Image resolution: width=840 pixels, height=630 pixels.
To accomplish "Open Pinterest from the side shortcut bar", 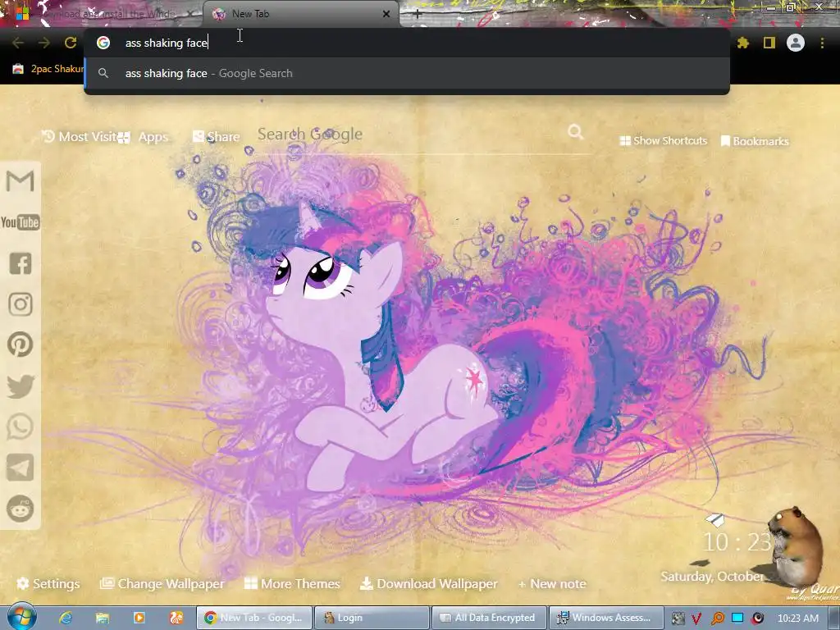I will click(21, 345).
